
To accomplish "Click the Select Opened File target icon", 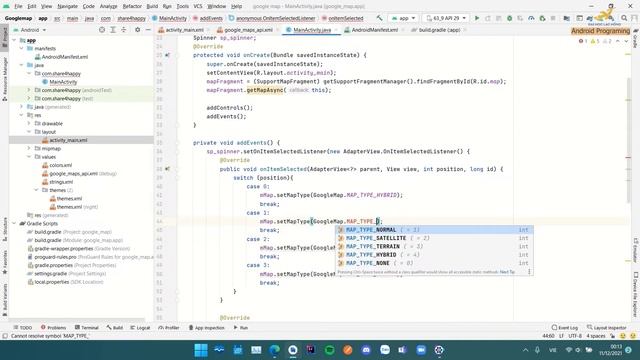I will tap(102, 30).
